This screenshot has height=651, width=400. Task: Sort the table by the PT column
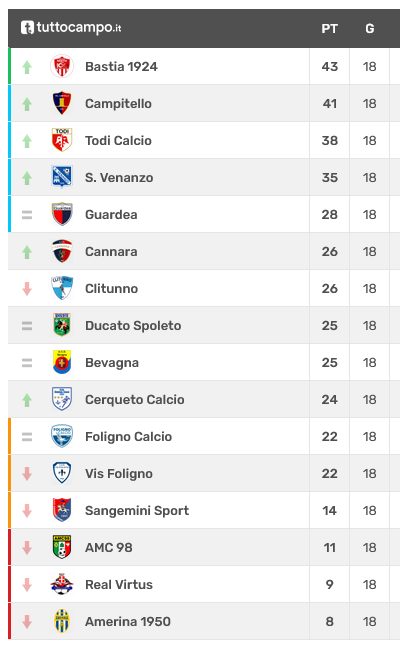[x=329, y=29]
